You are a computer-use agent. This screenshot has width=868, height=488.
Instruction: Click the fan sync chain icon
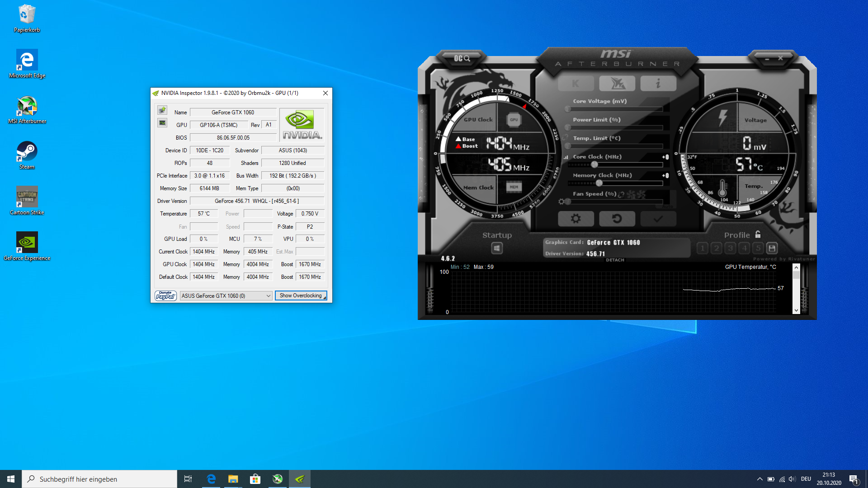point(621,194)
